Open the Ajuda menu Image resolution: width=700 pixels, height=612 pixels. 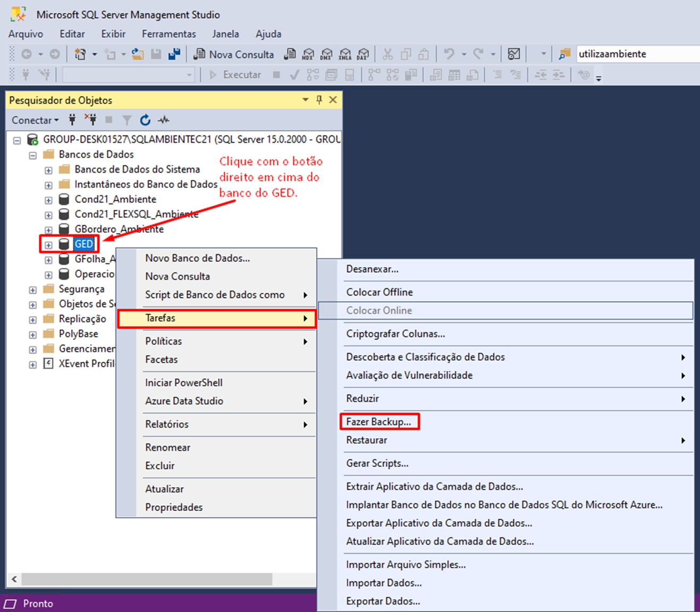click(x=268, y=34)
